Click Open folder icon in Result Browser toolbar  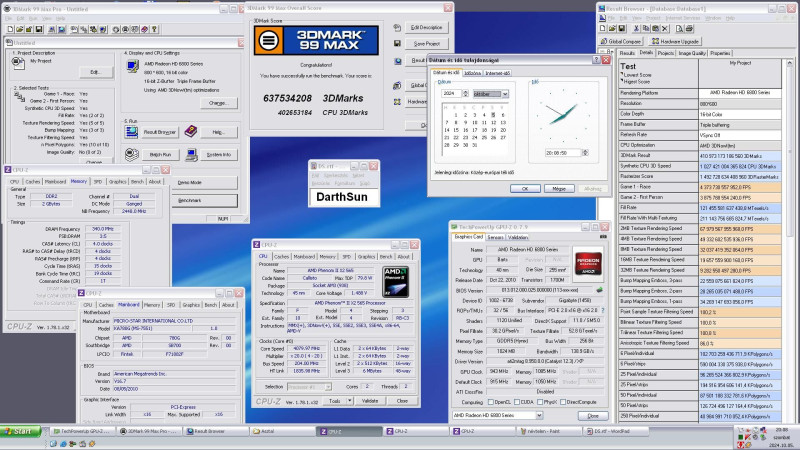click(x=612, y=29)
